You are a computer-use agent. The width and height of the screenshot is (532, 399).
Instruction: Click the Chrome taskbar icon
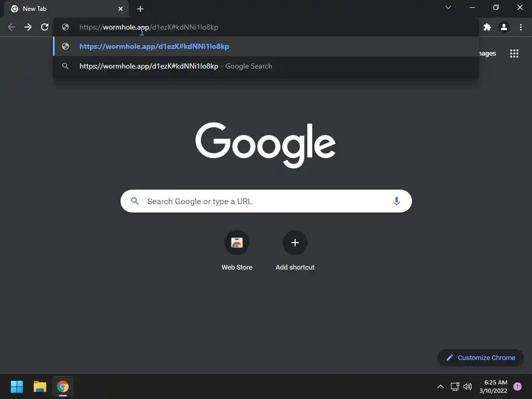pyautogui.click(x=63, y=387)
